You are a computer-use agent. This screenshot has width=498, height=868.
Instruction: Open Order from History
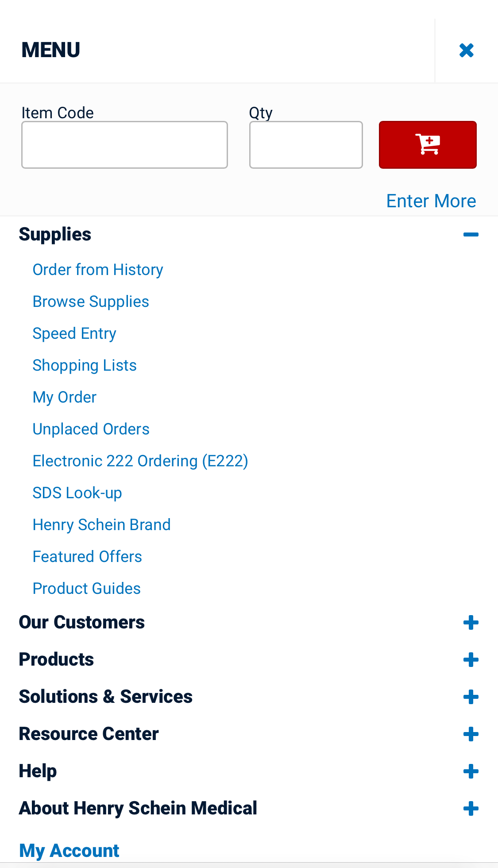(97, 269)
